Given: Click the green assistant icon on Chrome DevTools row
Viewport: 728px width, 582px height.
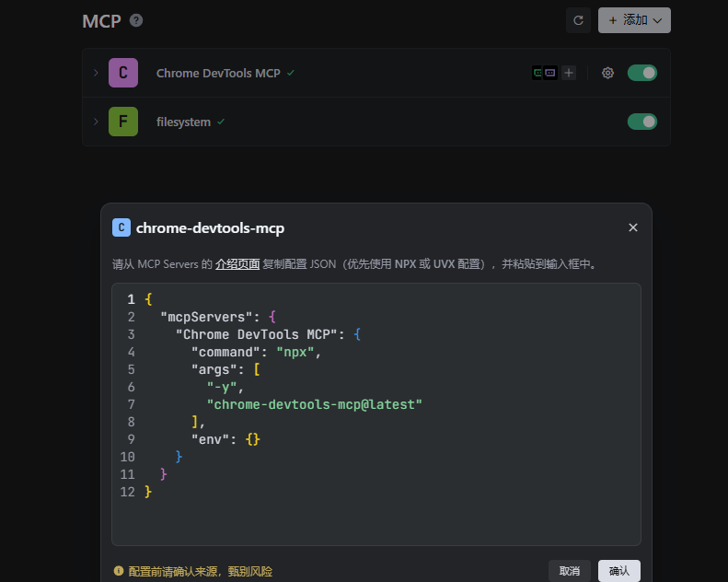Looking at the screenshot, I should point(537,73).
